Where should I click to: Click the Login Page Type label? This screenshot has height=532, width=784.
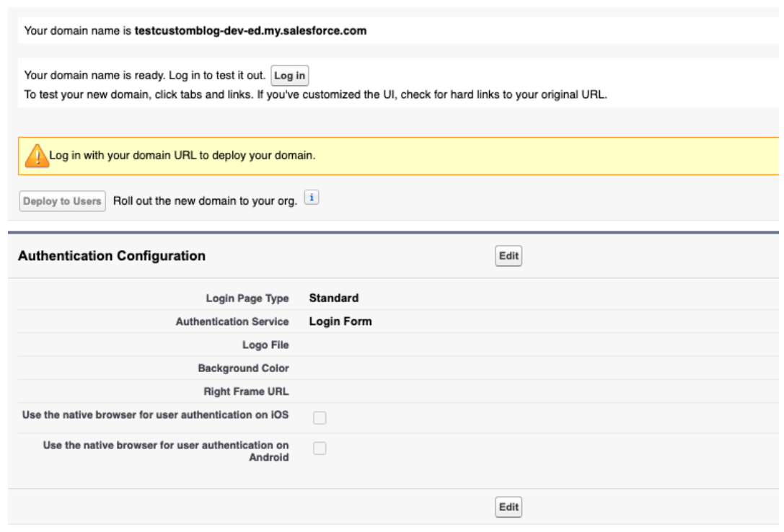247,298
